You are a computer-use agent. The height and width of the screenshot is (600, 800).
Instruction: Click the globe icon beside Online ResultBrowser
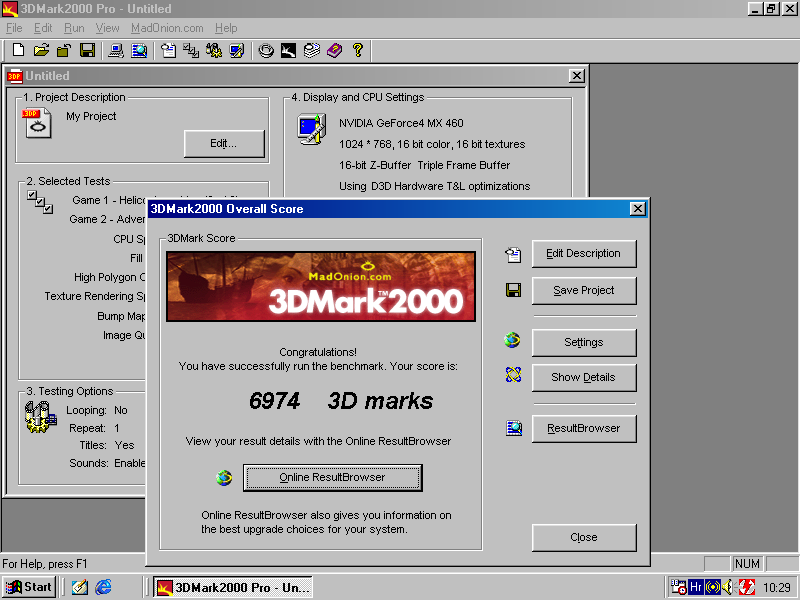pos(224,478)
